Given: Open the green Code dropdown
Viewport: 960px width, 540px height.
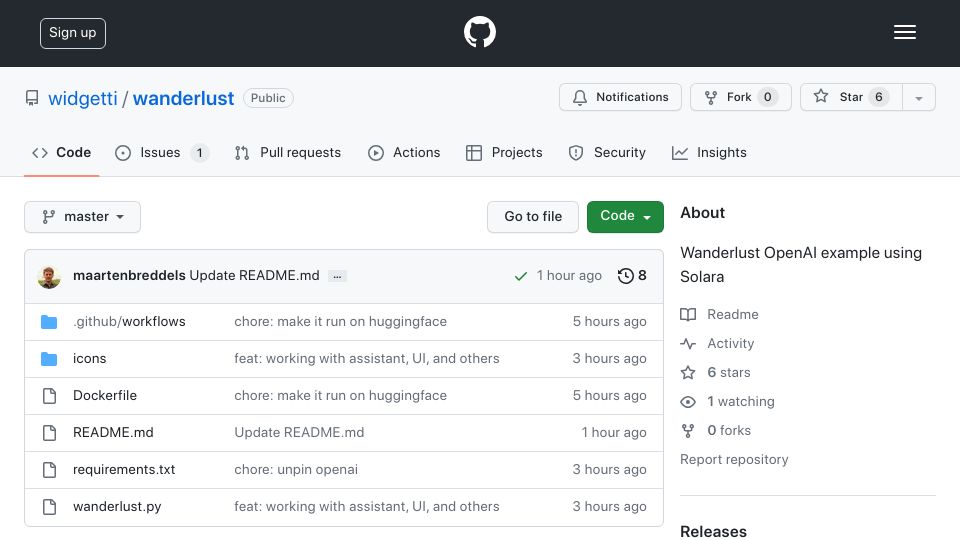Looking at the screenshot, I should coord(625,217).
